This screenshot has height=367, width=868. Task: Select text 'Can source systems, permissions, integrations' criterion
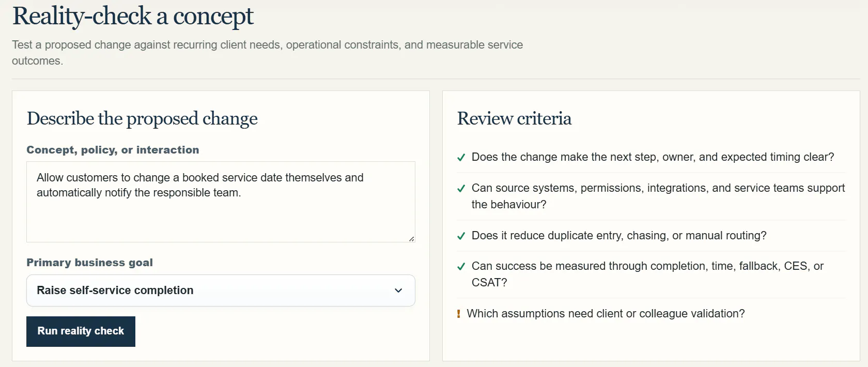coord(658,196)
